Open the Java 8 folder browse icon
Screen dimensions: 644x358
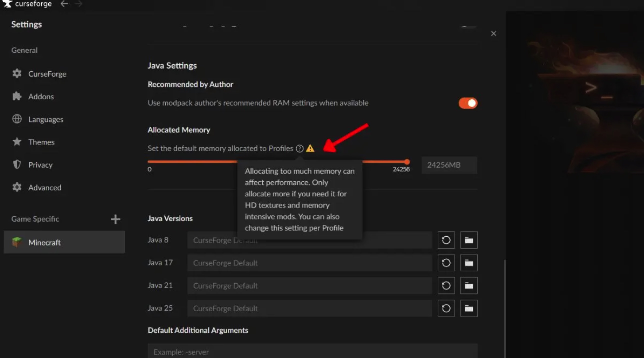coord(469,240)
